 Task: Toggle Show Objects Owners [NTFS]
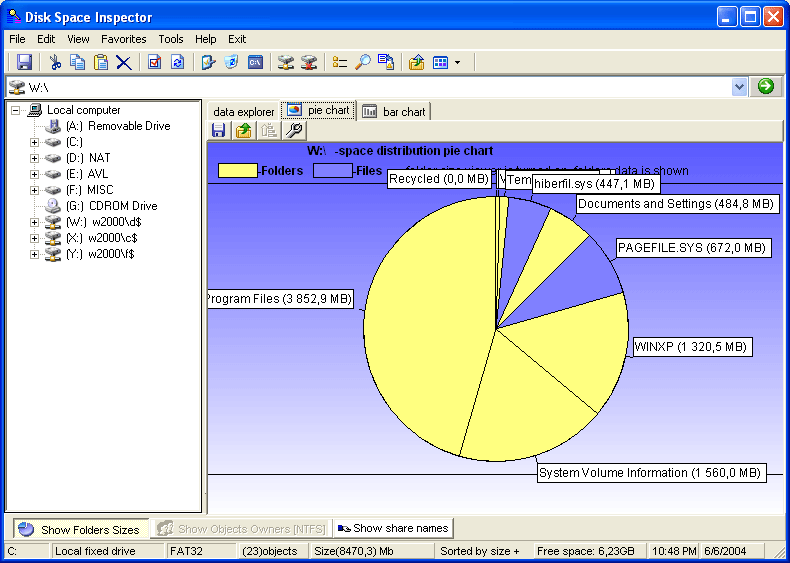(242, 529)
